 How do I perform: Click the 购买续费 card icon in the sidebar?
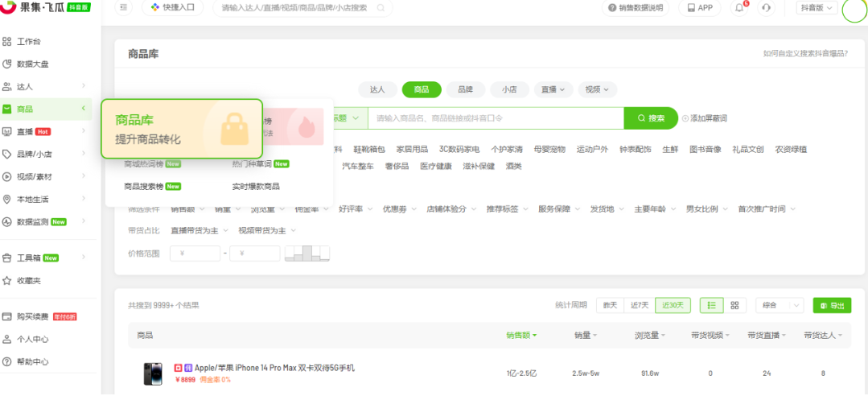coord(6,317)
